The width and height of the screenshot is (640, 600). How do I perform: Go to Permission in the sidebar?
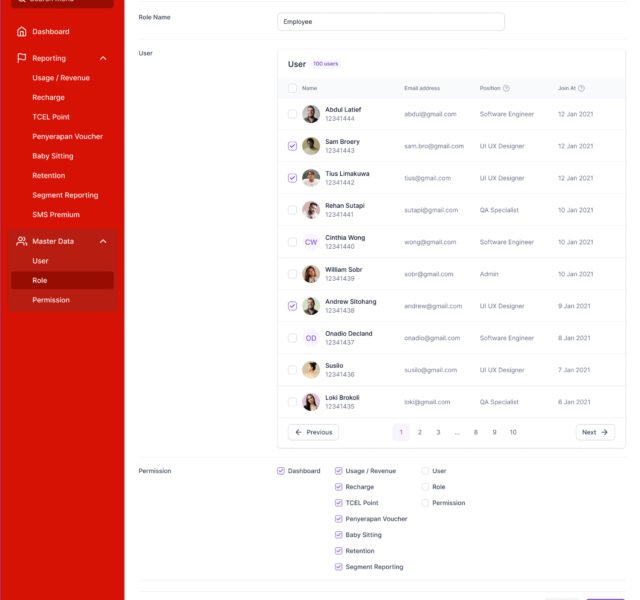click(x=51, y=300)
